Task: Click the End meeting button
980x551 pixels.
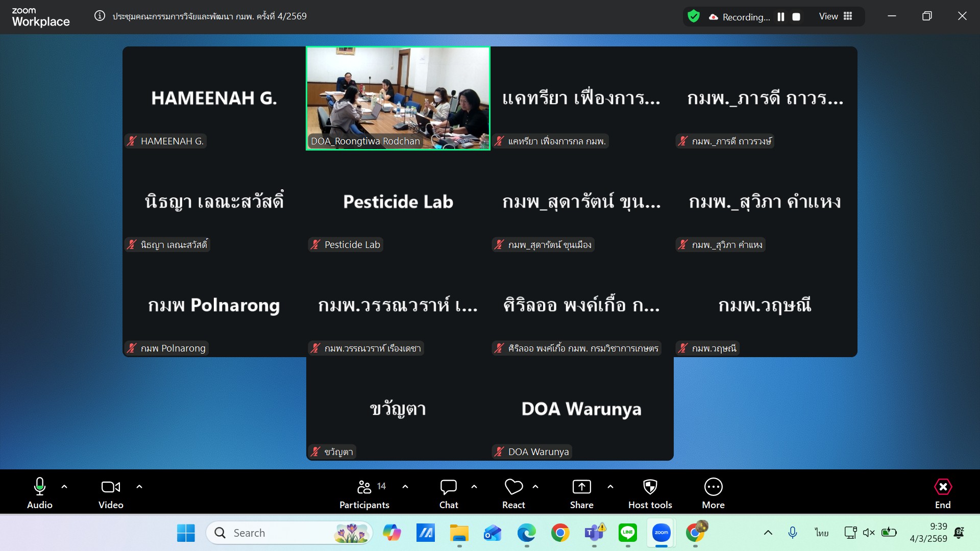Action: point(942,488)
